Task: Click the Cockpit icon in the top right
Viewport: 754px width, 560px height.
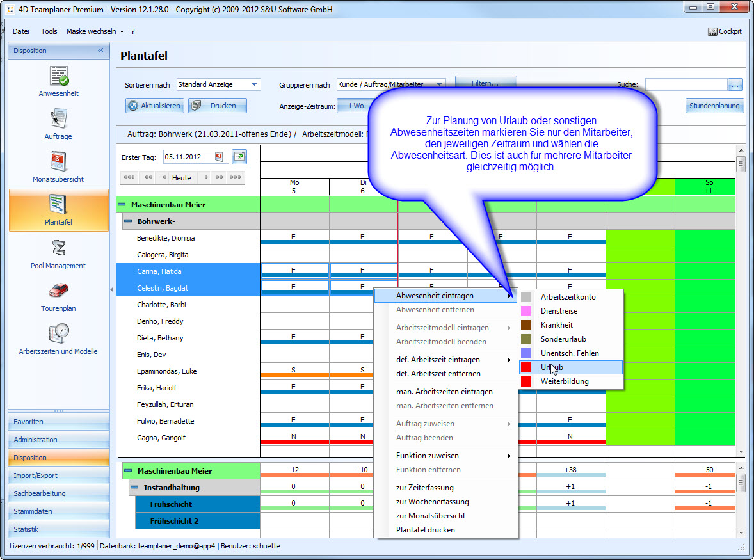Action: point(725,31)
